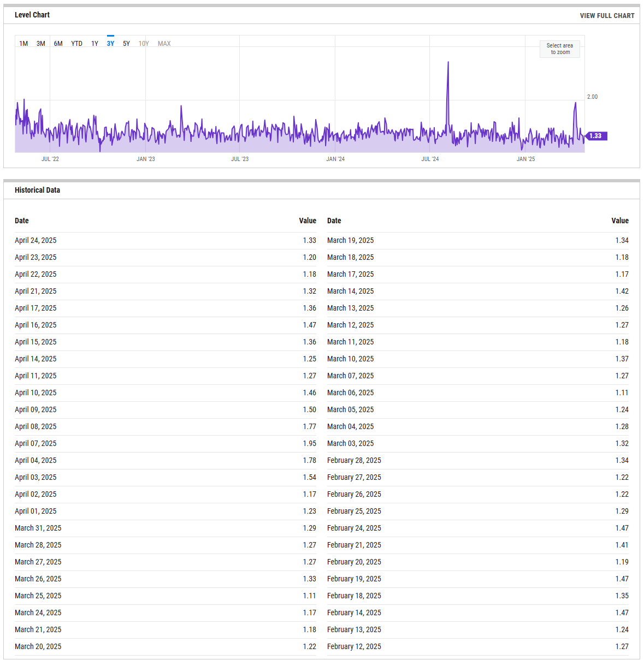Click the 1.95 value for April 07
Viewport: 644px width, 666px height.
310,444
